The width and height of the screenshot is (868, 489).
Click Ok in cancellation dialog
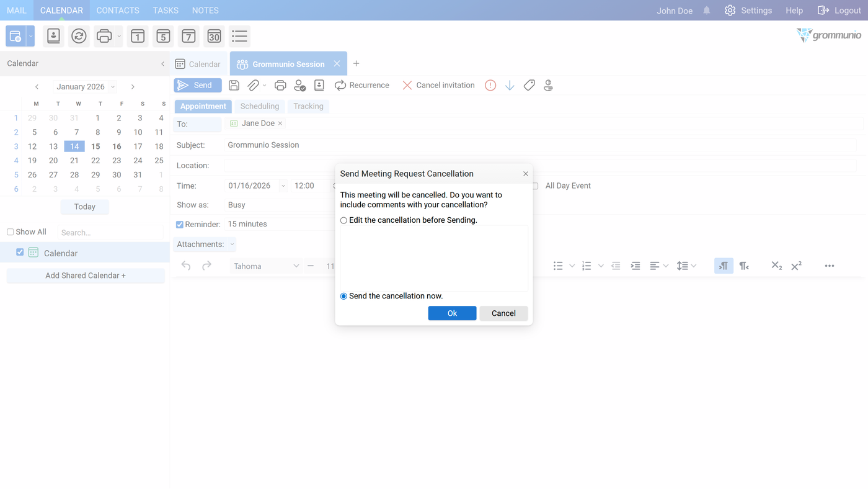pyautogui.click(x=452, y=313)
